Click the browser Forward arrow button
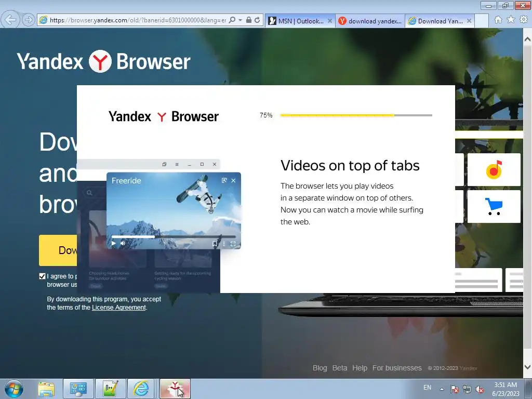The image size is (532, 399). (29, 20)
